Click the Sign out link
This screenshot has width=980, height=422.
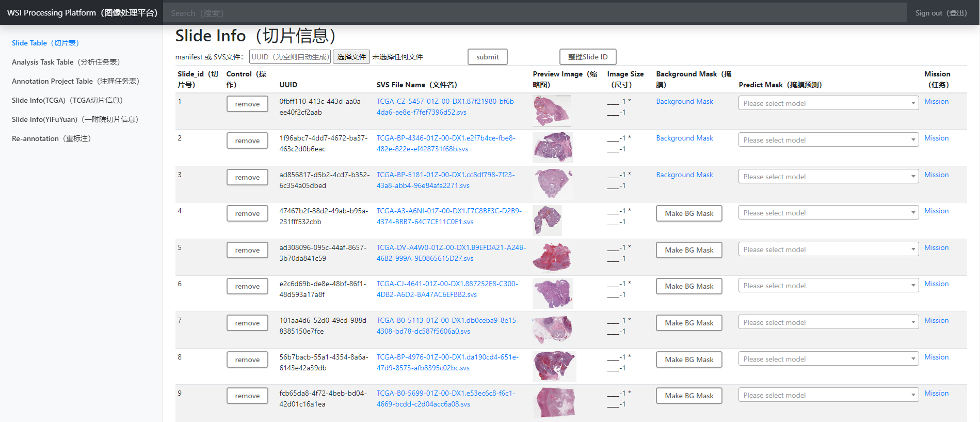pos(940,13)
